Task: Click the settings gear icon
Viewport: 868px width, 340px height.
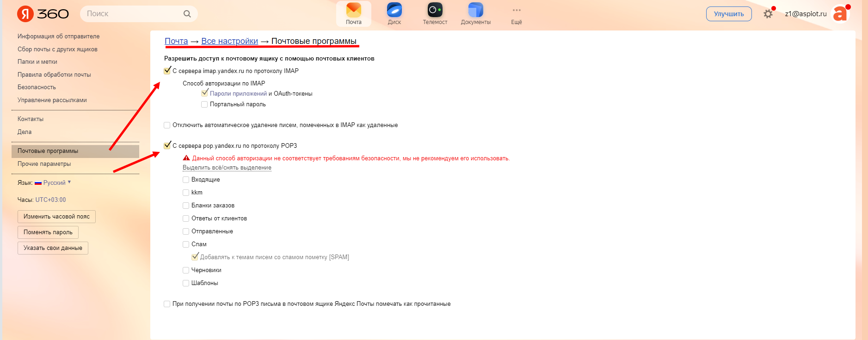Action: tap(768, 14)
